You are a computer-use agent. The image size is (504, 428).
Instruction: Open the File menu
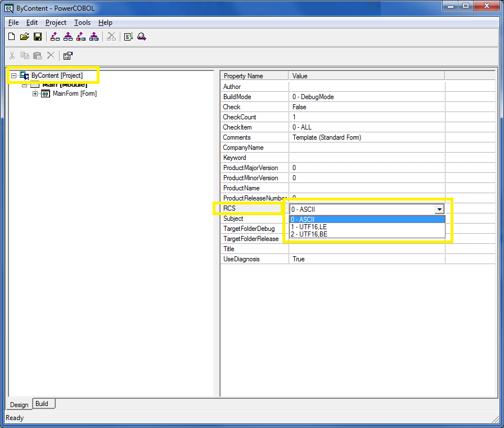(x=13, y=23)
